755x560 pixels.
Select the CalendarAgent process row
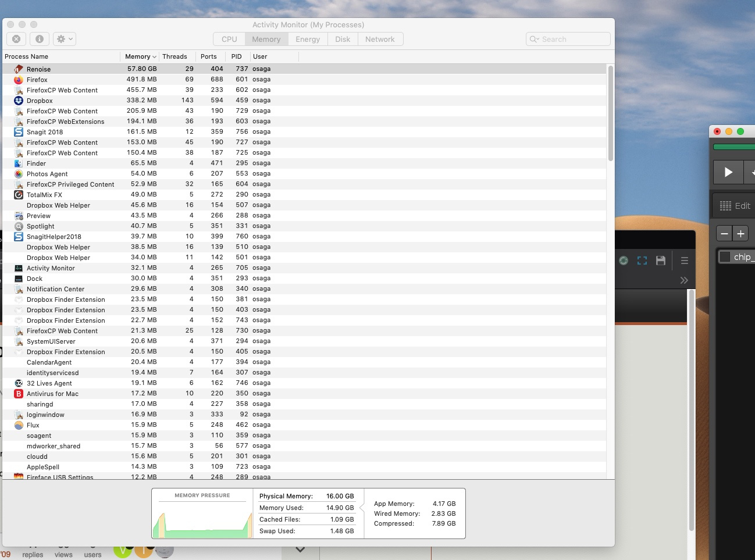(304, 362)
